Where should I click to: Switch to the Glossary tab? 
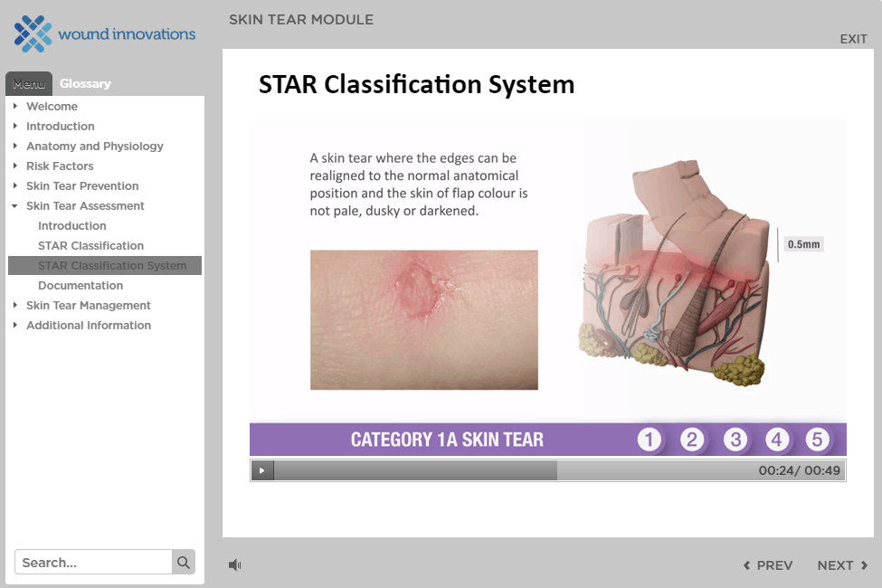84,83
